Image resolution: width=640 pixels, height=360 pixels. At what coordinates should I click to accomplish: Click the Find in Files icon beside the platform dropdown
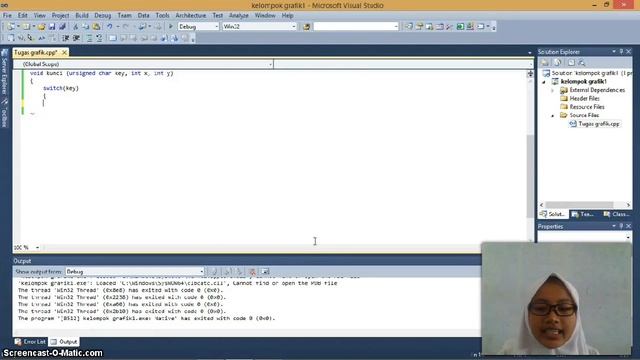point(306,27)
